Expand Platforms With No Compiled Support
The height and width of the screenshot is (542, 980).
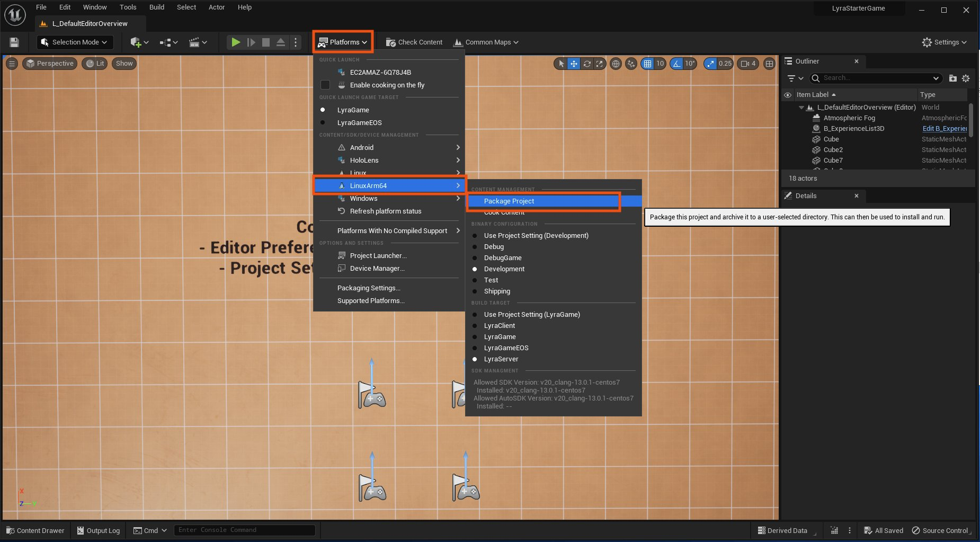[388, 230]
